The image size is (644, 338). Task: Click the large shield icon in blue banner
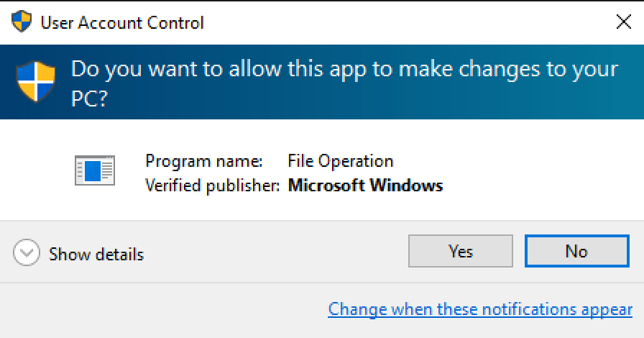click(36, 81)
